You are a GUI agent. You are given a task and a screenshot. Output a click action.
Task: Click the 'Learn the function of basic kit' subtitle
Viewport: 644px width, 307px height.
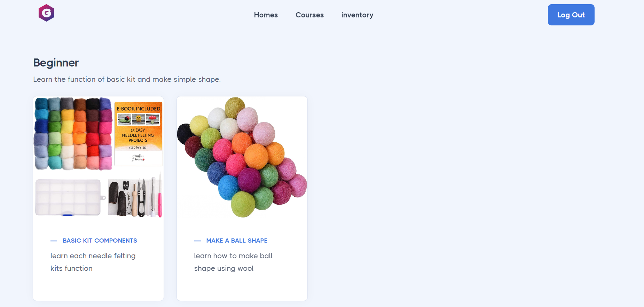point(127,79)
